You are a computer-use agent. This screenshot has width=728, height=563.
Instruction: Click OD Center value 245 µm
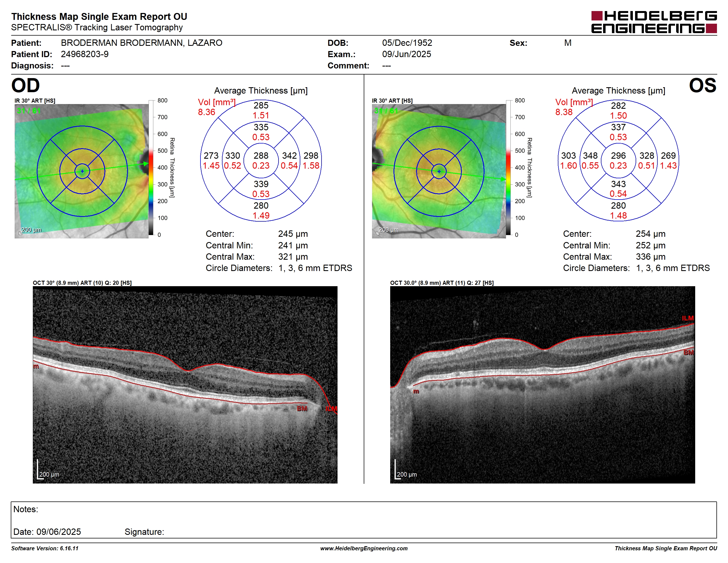[x=293, y=234]
